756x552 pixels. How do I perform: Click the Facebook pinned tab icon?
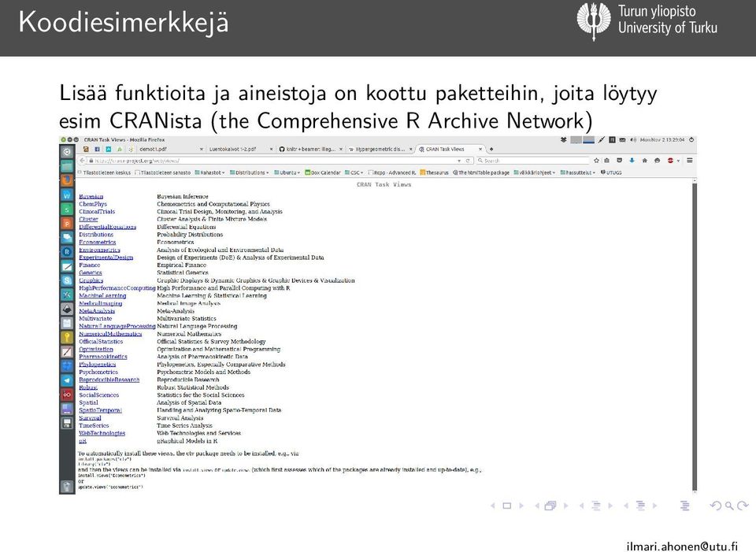tap(97, 150)
